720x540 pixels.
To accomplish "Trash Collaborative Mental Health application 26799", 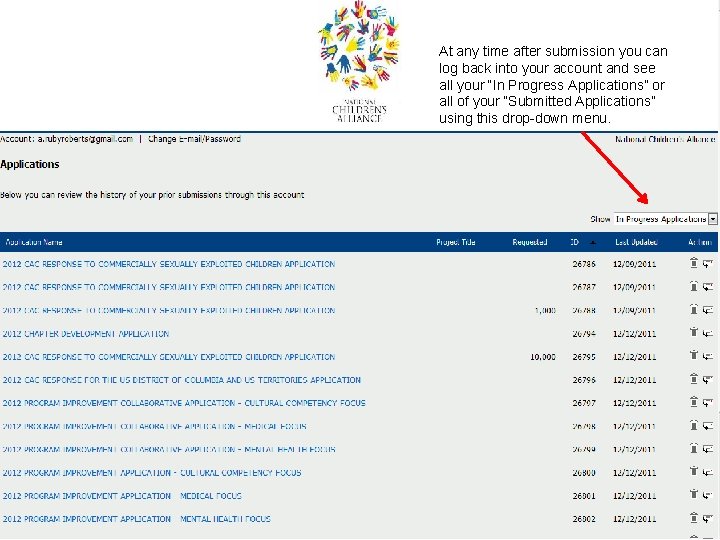I will pos(693,448).
